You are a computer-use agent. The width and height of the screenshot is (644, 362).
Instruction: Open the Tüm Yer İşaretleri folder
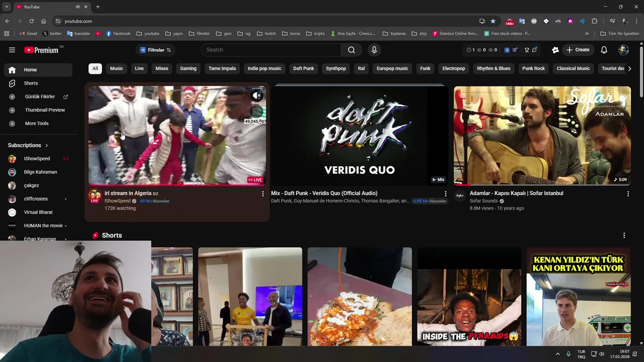point(619,34)
